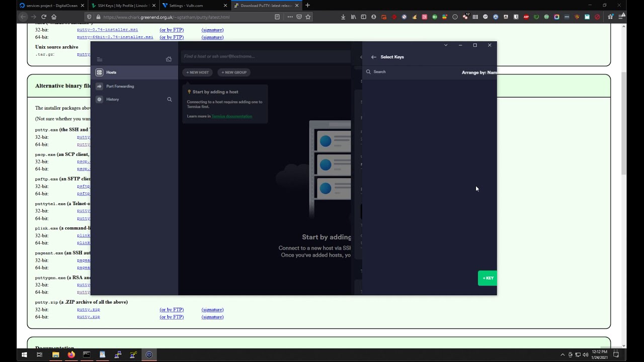Open the Action Center notification icon
644x362 pixels.
(x=616, y=354)
